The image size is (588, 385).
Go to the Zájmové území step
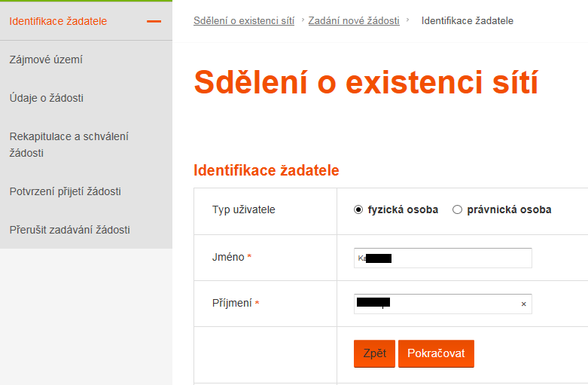click(x=46, y=60)
